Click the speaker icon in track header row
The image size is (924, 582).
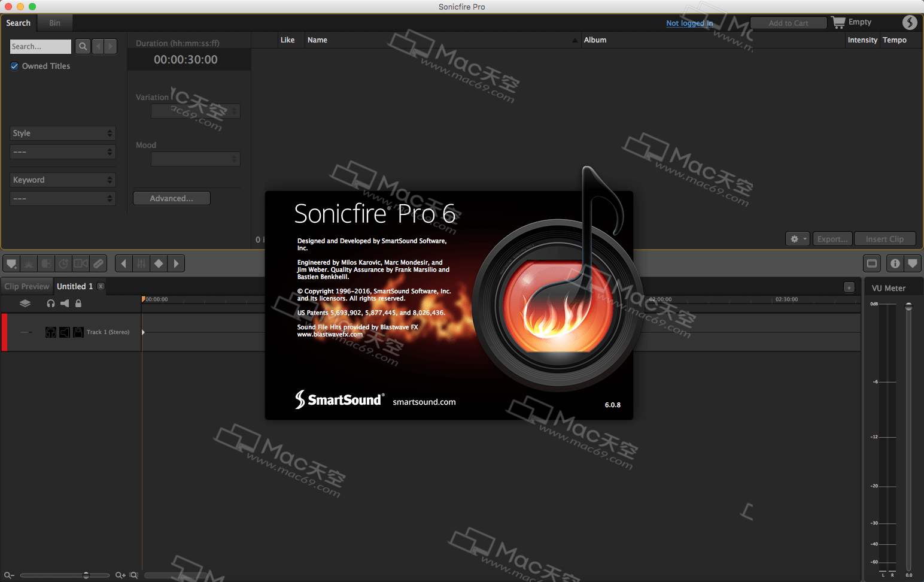point(65,304)
